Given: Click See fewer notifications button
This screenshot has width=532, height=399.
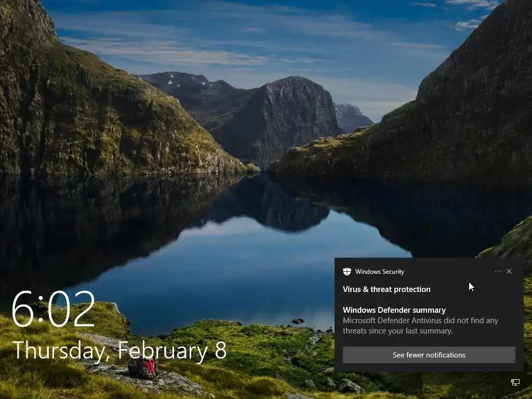Looking at the screenshot, I should [x=429, y=355].
